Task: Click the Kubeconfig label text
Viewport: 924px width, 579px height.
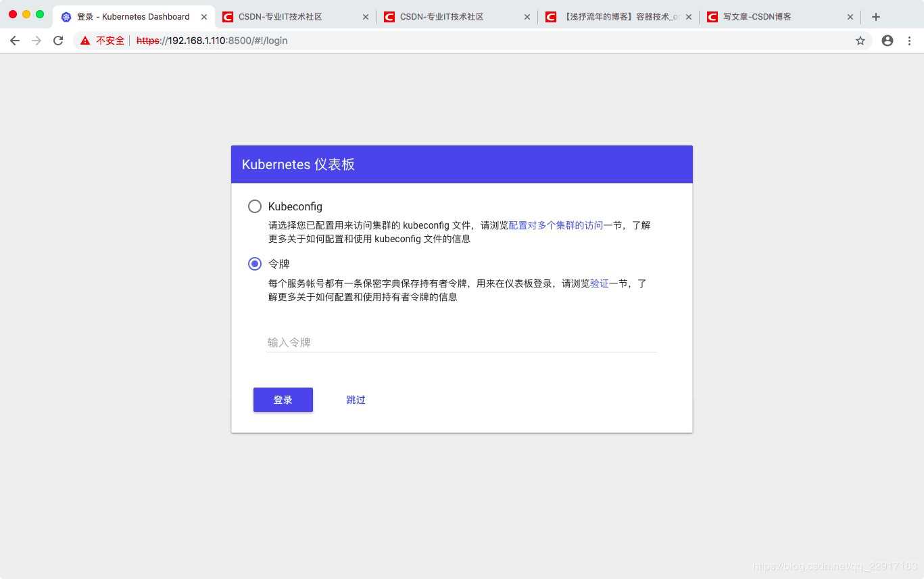Action: pyautogui.click(x=295, y=206)
